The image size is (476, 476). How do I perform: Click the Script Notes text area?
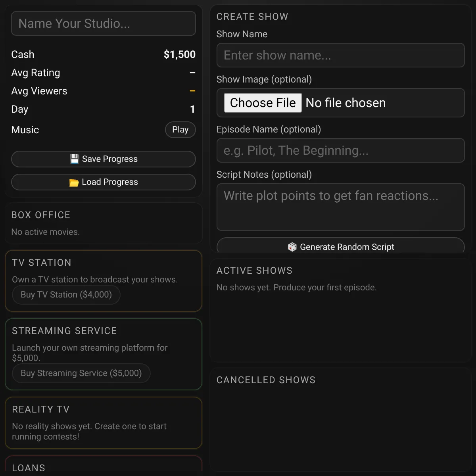tap(340, 207)
